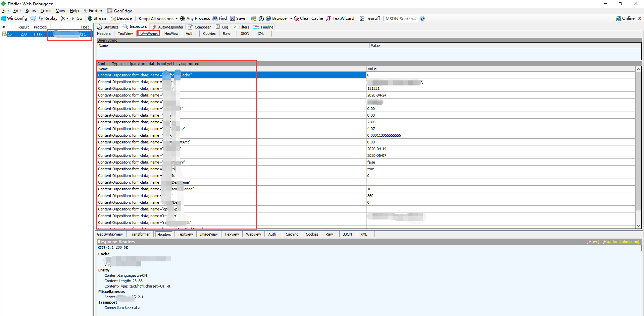Open the AutoResponder tab

point(167,27)
